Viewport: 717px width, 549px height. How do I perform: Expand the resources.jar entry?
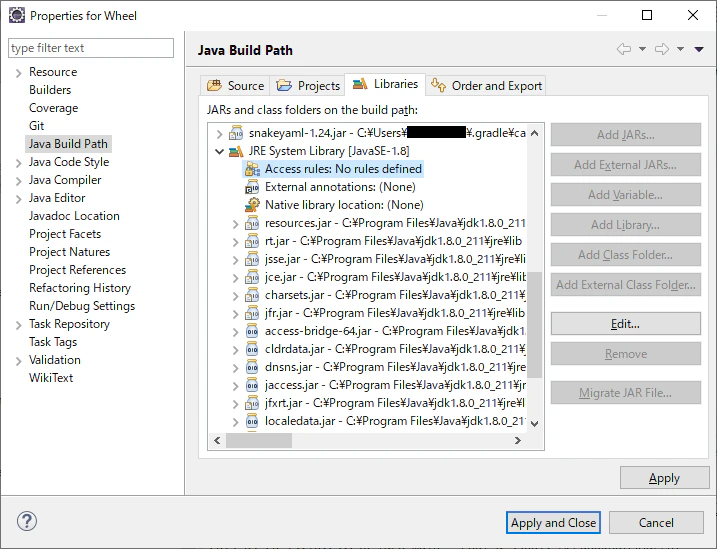point(235,224)
